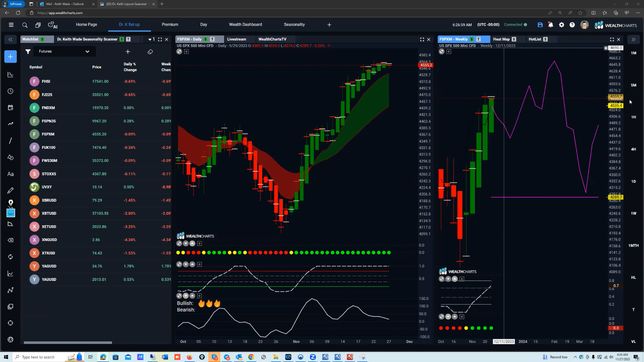Image resolution: width=644 pixels, height=362 pixels.
Task: Click the globe icon in left sidebar
Action: [10, 340]
